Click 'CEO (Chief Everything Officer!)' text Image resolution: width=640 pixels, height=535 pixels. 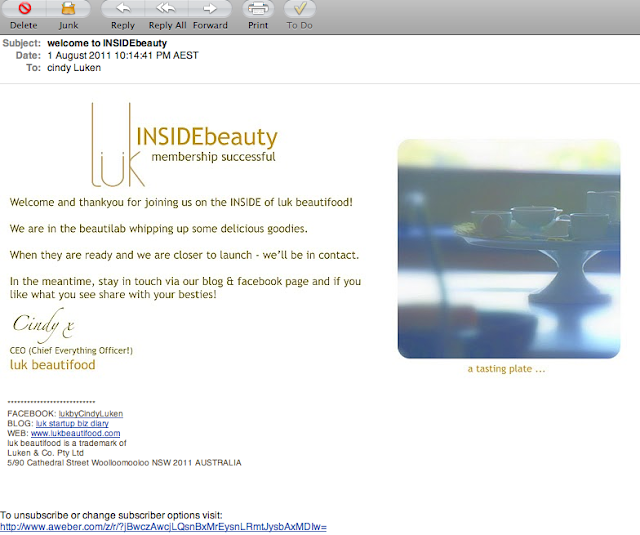71,351
